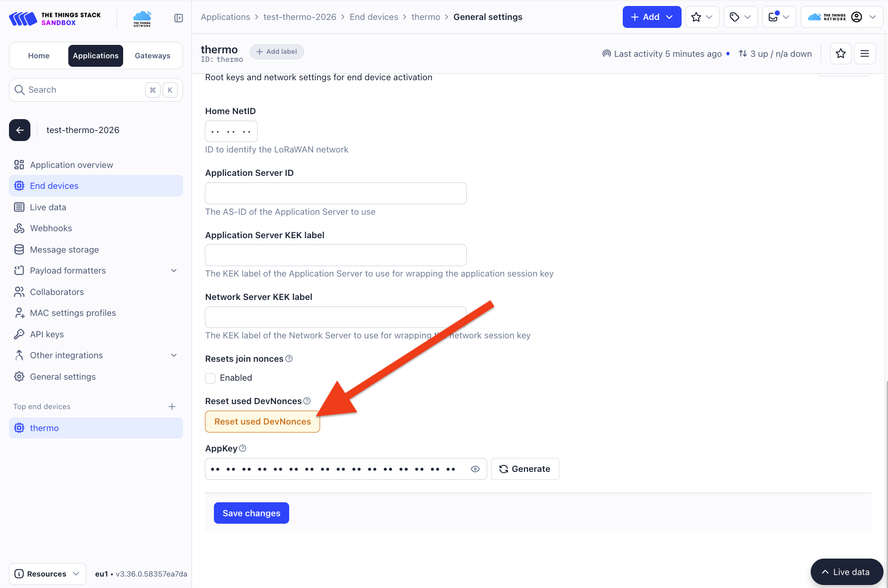This screenshot has height=588, width=888.
Task: Click the Resets join nonces help icon
Action: tap(289, 359)
